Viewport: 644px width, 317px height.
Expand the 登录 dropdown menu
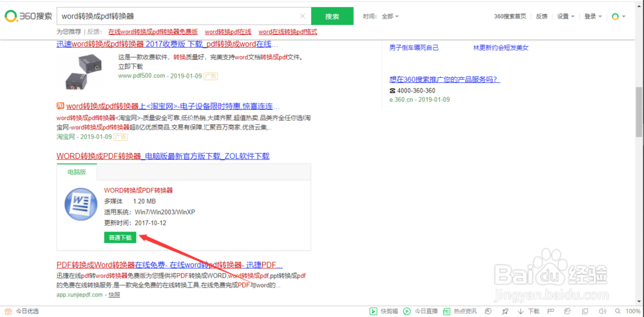[592, 17]
